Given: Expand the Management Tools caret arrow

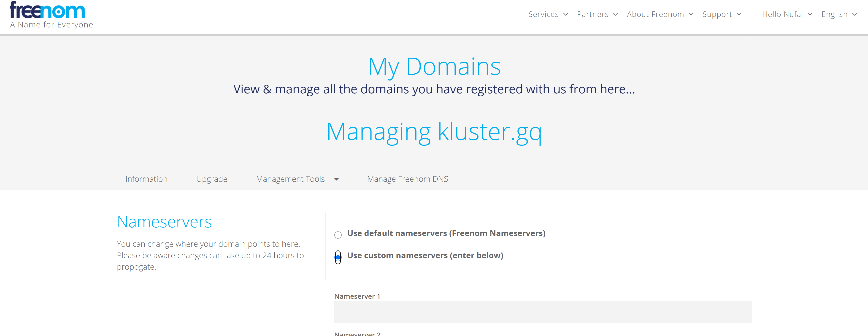Looking at the screenshot, I should tap(336, 180).
